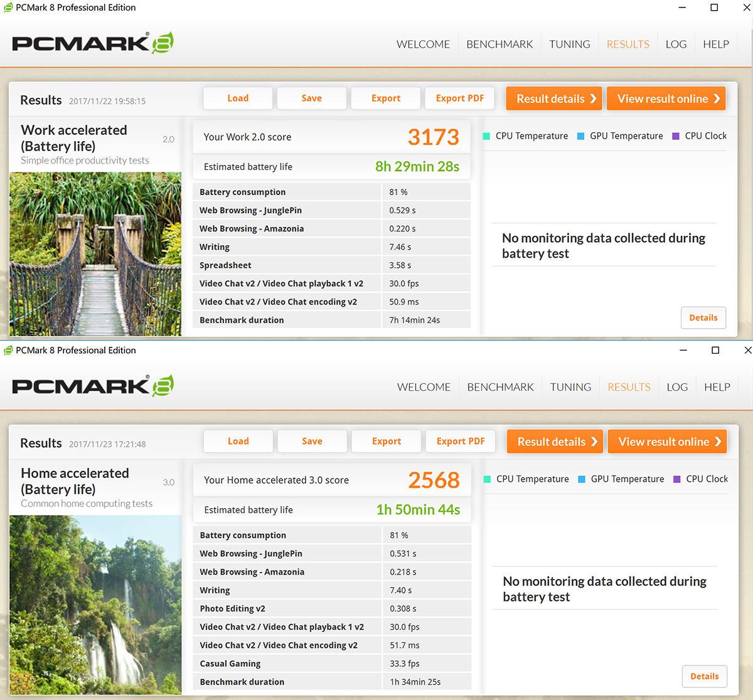The width and height of the screenshot is (753, 700).
Task: Click PCMark logo in upper window
Action: point(93,43)
